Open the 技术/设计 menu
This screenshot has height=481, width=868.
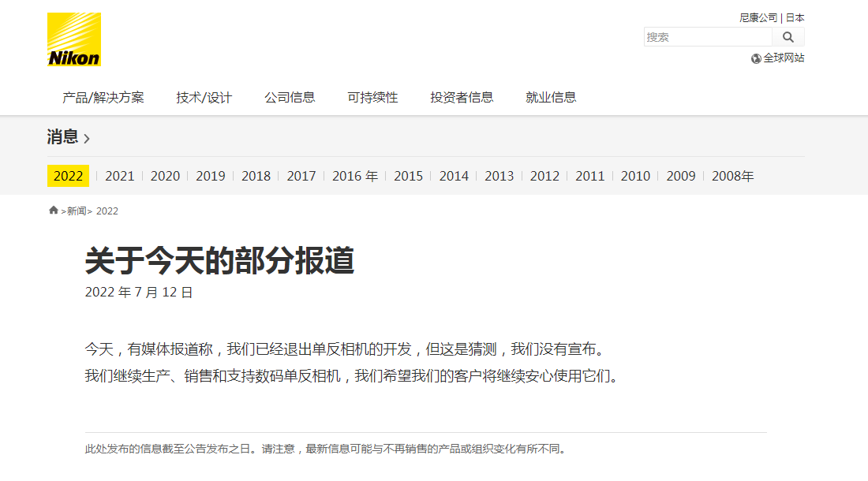204,98
